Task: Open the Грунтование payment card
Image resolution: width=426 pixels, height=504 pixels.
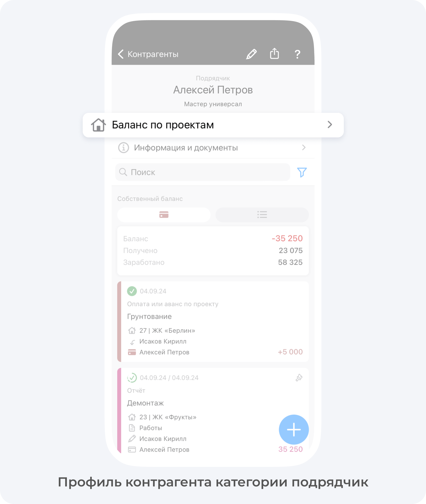Action: pos(213,321)
